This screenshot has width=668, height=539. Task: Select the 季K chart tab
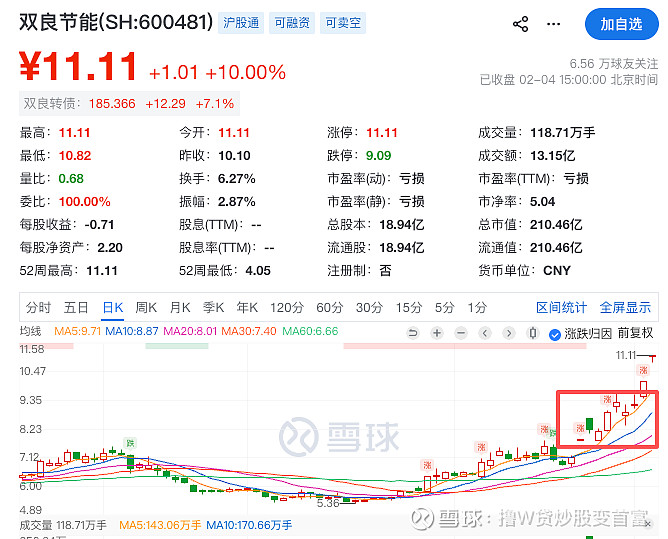point(213,307)
